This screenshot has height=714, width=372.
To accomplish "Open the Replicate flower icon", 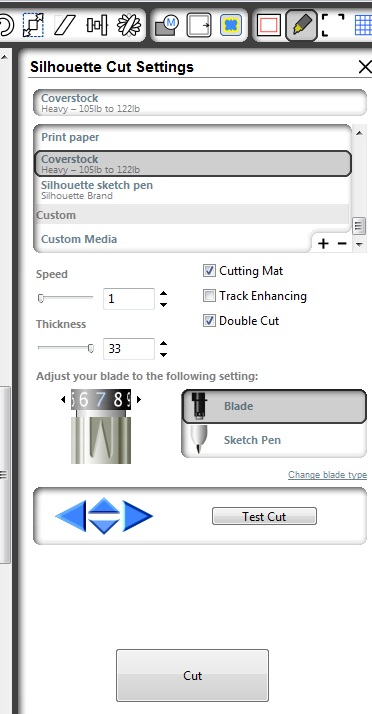I will [x=129, y=25].
